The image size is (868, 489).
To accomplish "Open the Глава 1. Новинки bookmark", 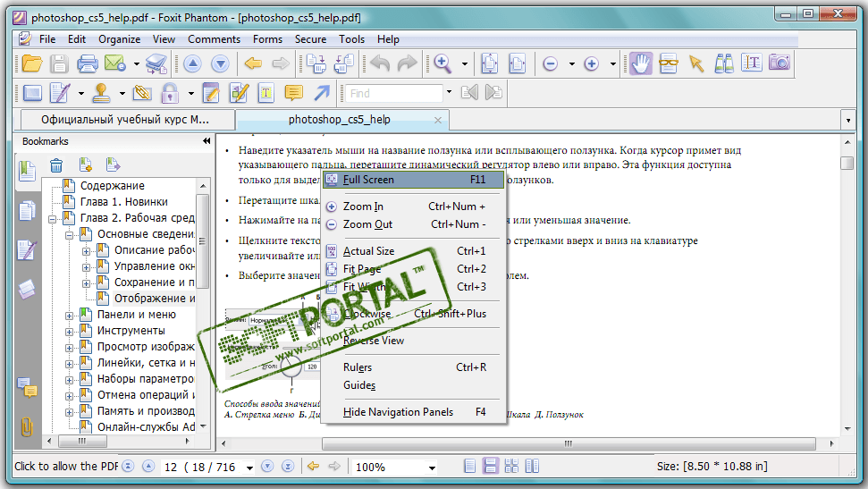I will coord(123,202).
